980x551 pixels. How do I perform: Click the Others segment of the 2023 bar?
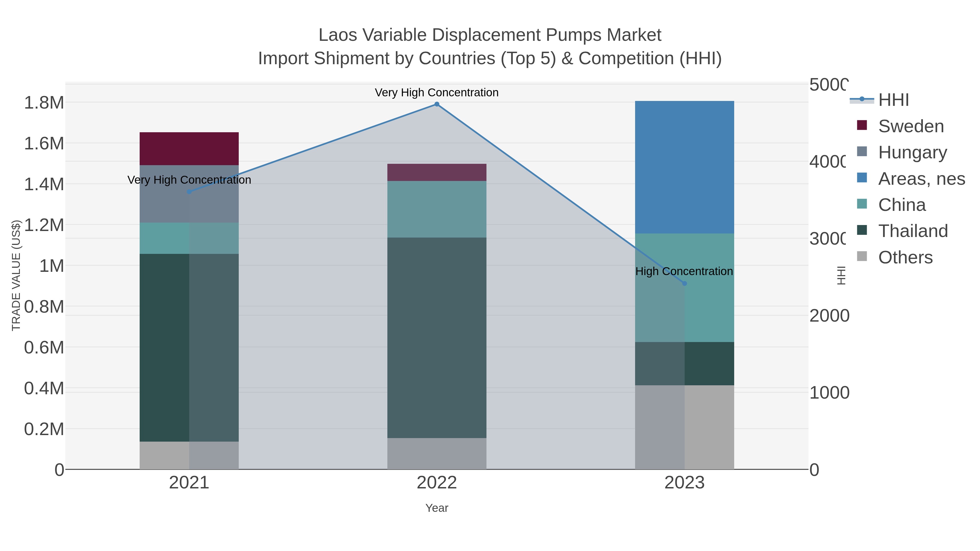click(684, 427)
